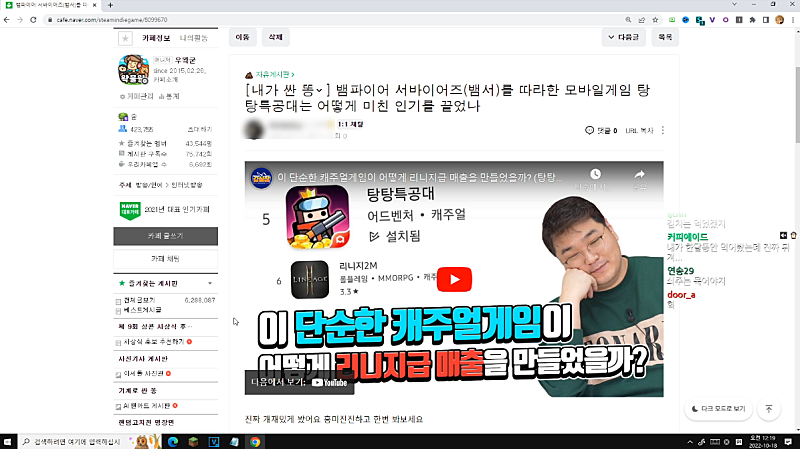Open the YouTube channel avatar on video
Viewport: 800px width, 449px height.
pos(261,178)
